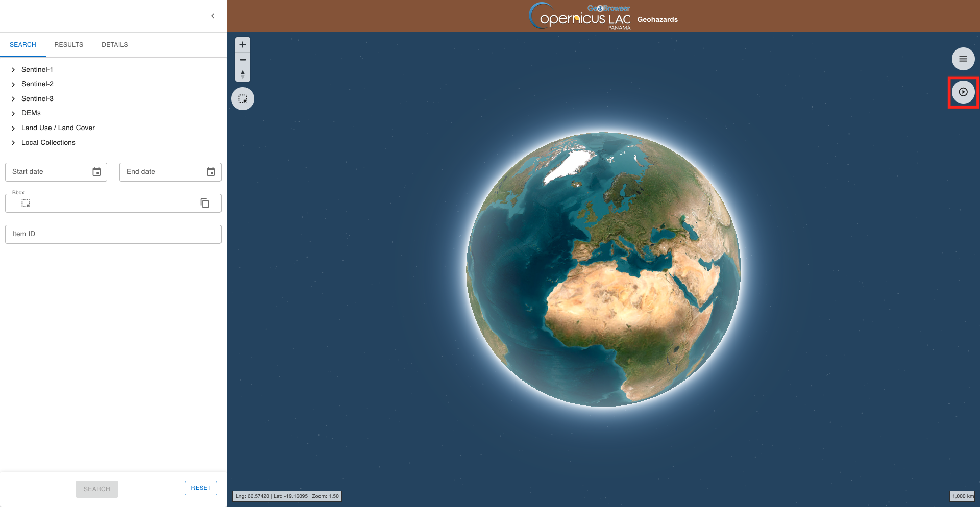Expand the Sentinel-2 collection
This screenshot has height=507, width=980.
(13, 84)
